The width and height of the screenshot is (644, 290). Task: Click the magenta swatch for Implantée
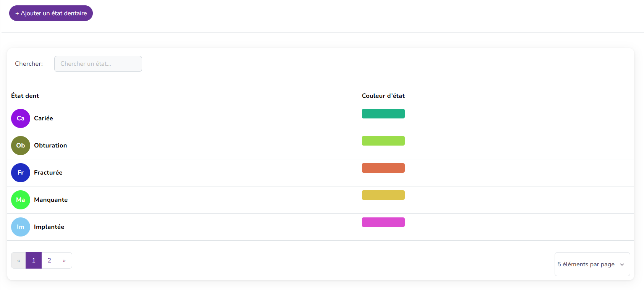(x=383, y=222)
